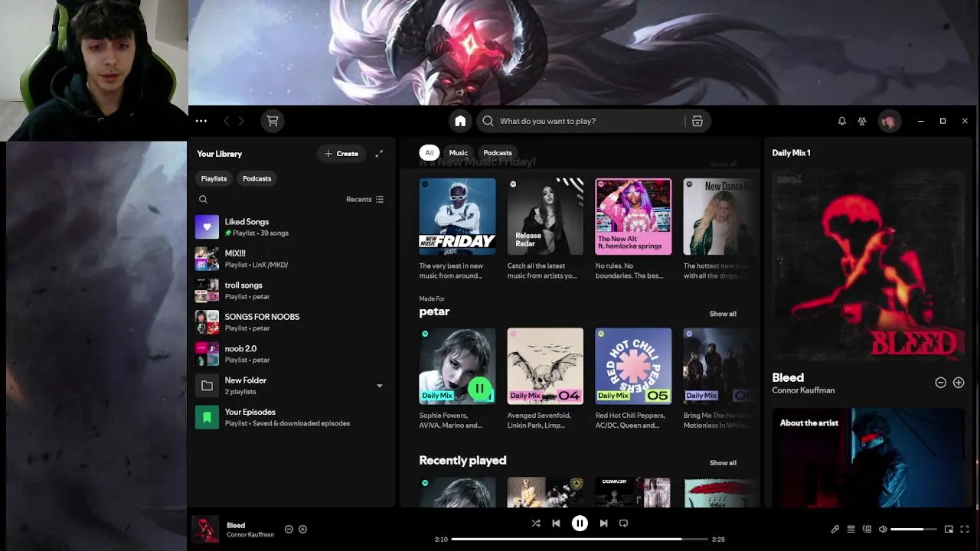Open the noob 2.0 playlist
980x551 pixels.
point(291,354)
